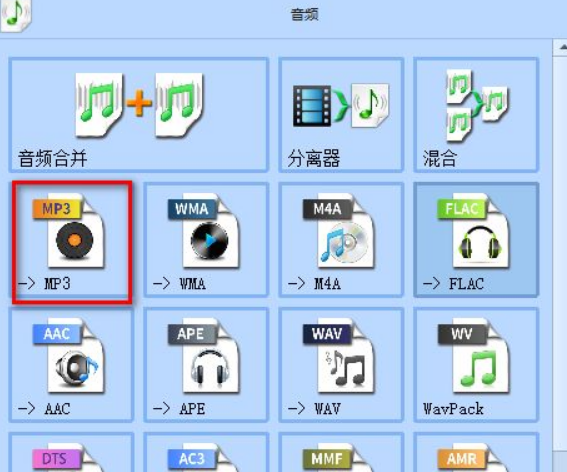Viewport: 567px width, 472px height.
Task: Choose APE audio conversion
Action: (x=206, y=365)
